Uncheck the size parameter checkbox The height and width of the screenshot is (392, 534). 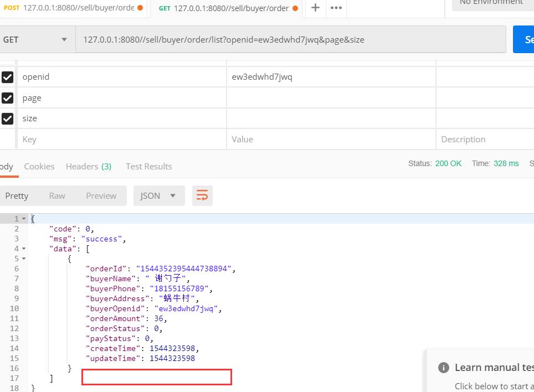click(8, 118)
